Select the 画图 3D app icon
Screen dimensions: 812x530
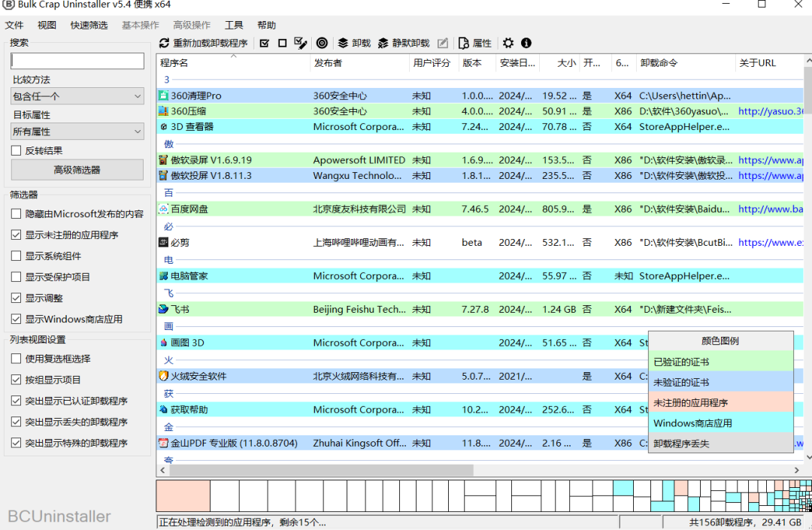point(164,343)
